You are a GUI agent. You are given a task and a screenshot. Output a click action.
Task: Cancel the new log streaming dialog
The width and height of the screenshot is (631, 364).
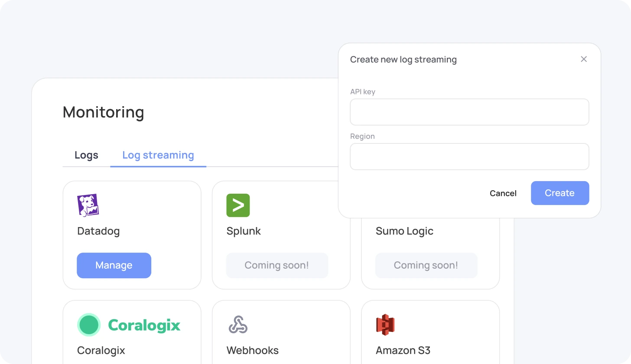coord(503,193)
